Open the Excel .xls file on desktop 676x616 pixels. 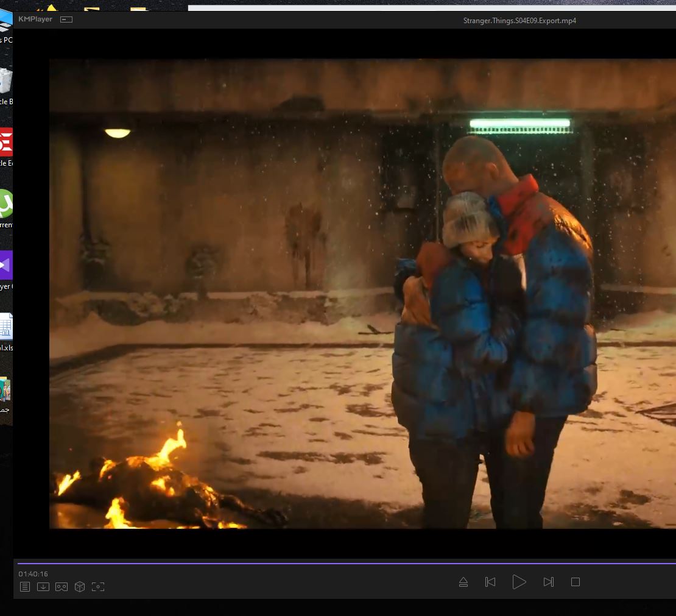[x=6, y=327]
